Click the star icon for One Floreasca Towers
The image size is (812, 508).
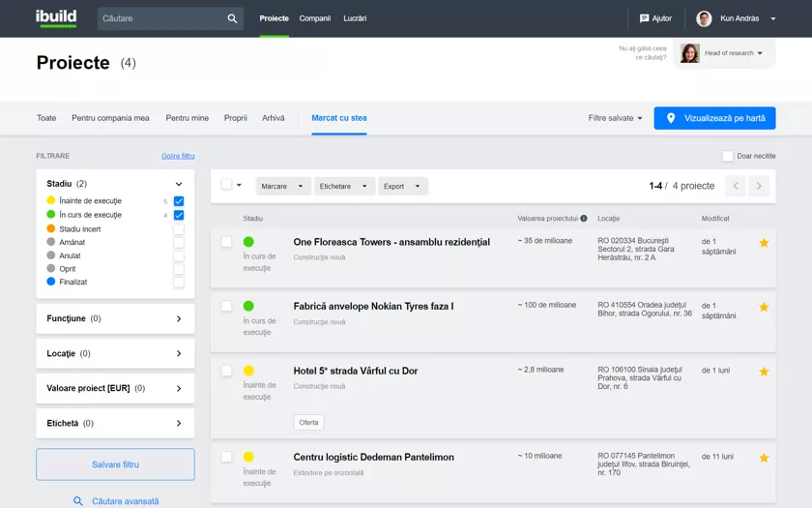(764, 243)
